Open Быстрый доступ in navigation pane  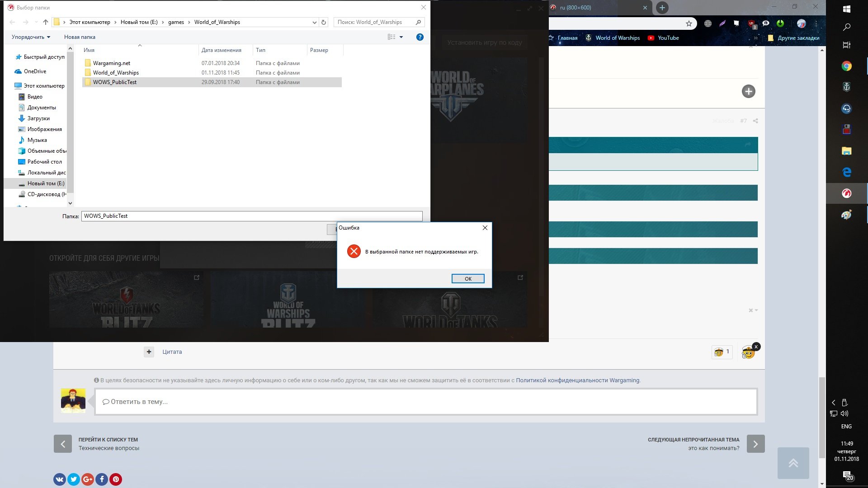click(x=40, y=57)
